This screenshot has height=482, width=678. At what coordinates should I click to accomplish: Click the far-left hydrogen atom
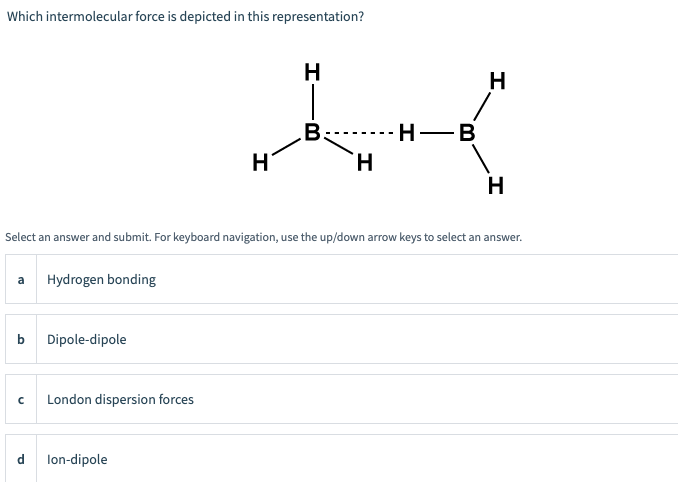pos(260,162)
